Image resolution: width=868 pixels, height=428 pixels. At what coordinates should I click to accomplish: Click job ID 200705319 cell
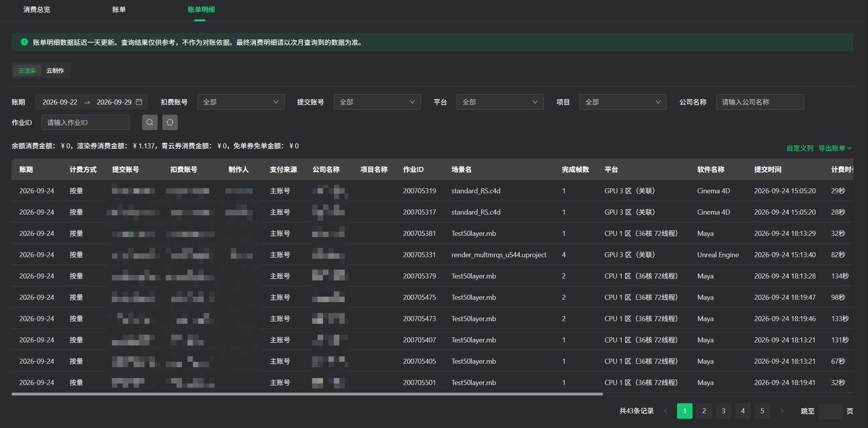click(x=419, y=191)
